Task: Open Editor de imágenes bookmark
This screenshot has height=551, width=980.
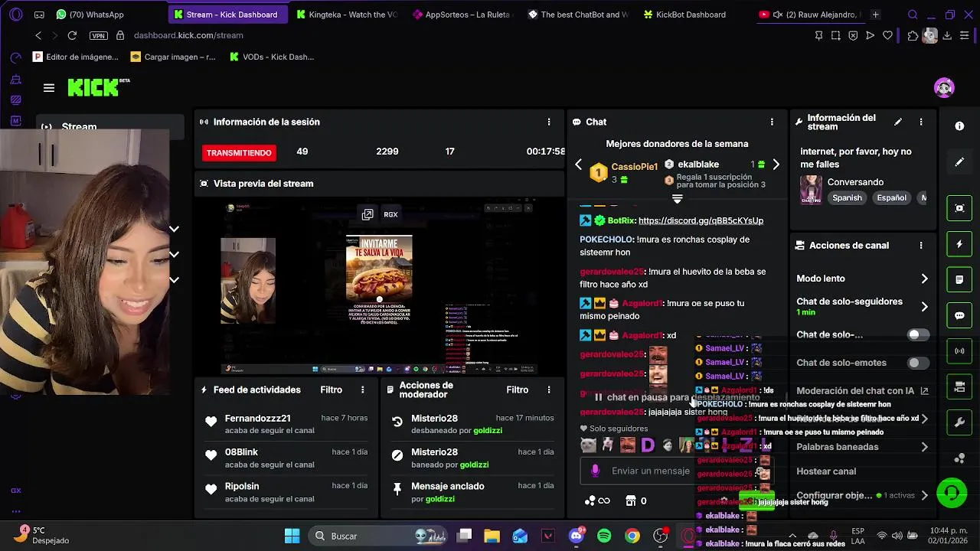Action: [75, 57]
